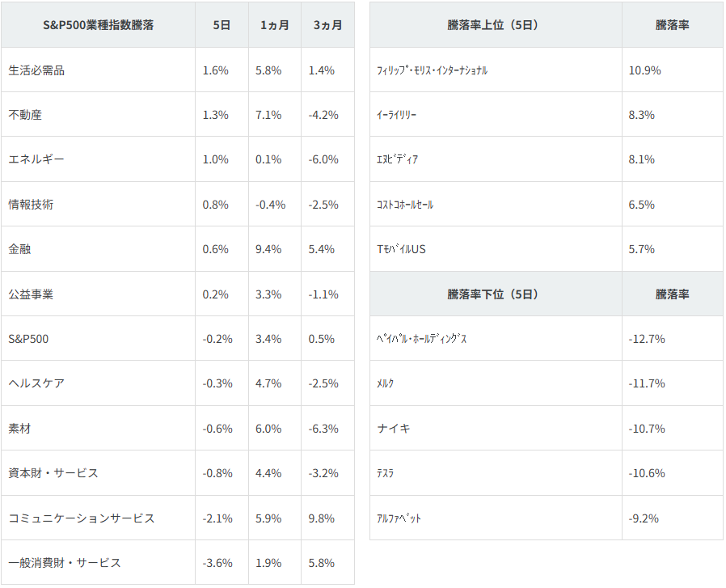
Task: Click the 10.9% gain value cell
Action: 644,70
